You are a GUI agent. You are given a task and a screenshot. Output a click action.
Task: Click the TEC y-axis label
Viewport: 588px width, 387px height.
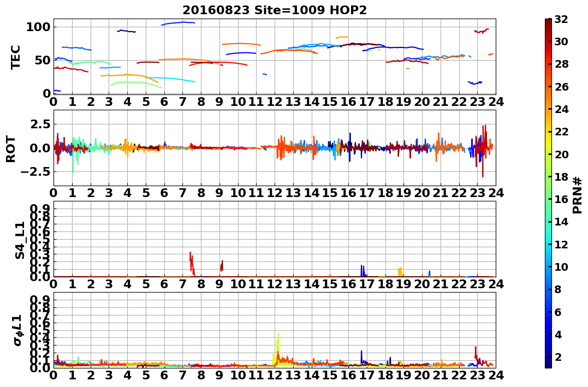point(15,57)
